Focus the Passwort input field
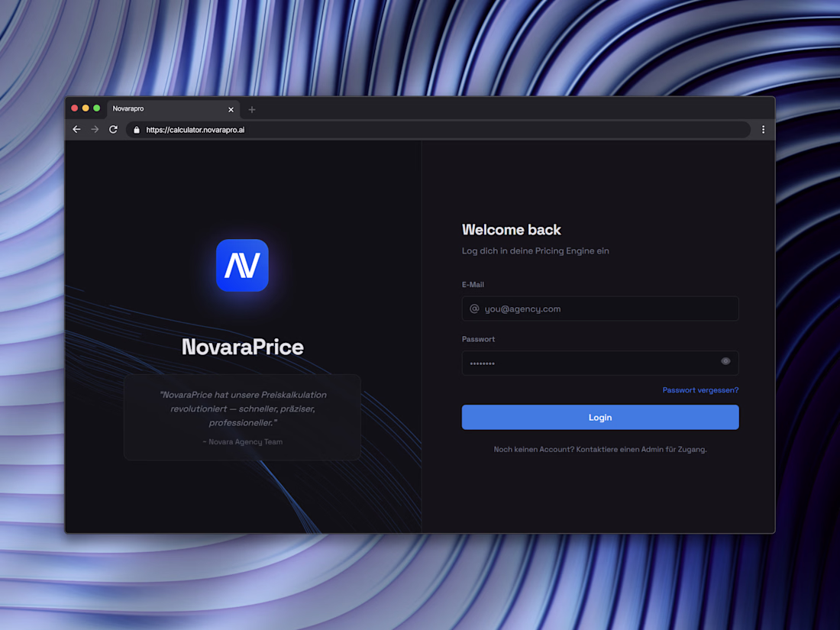 pos(600,363)
